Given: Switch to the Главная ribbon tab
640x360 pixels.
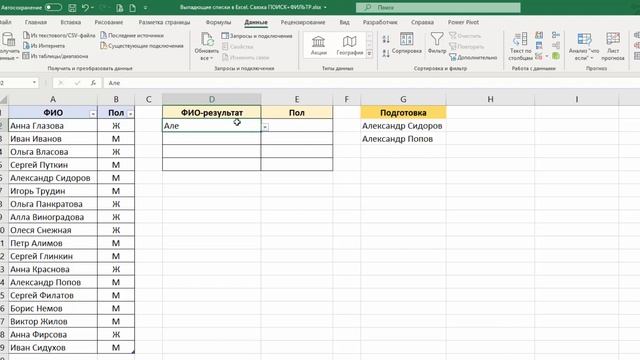Looking at the screenshot, I should pyautogui.click(x=36, y=22).
